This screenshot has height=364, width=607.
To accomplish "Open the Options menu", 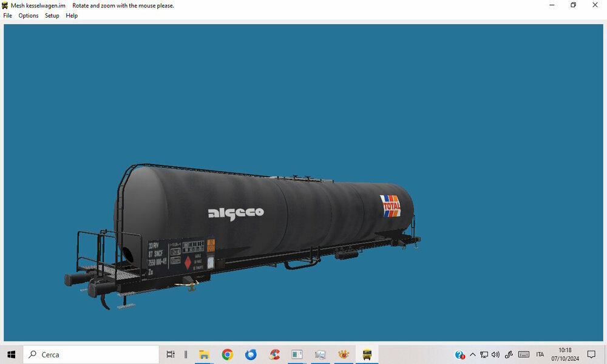I will click(29, 16).
